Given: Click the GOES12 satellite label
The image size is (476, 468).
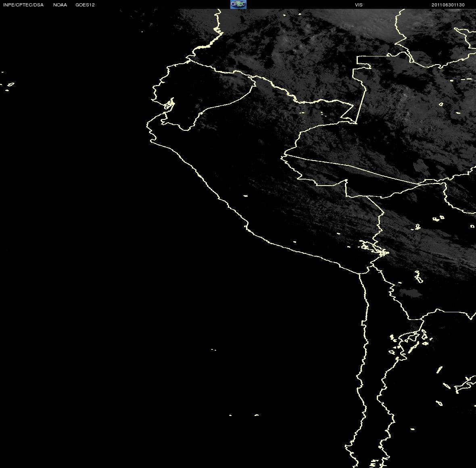Looking at the screenshot, I should [85, 5].
